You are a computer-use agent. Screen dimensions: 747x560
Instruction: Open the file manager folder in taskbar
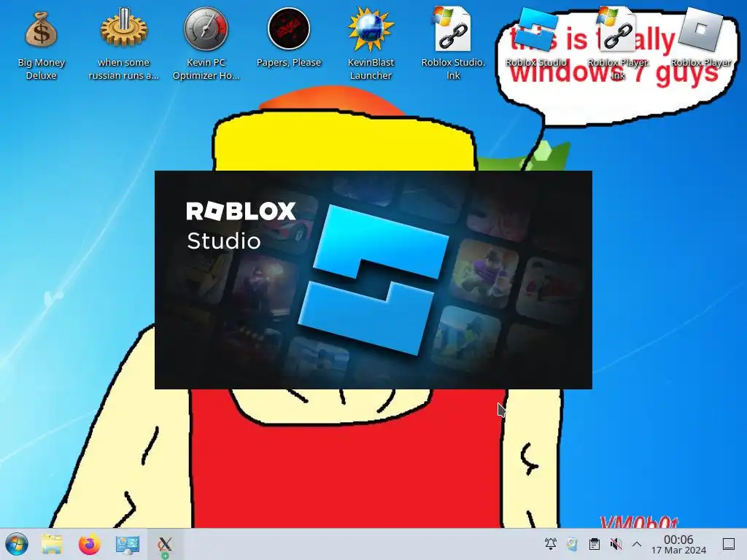(x=52, y=544)
